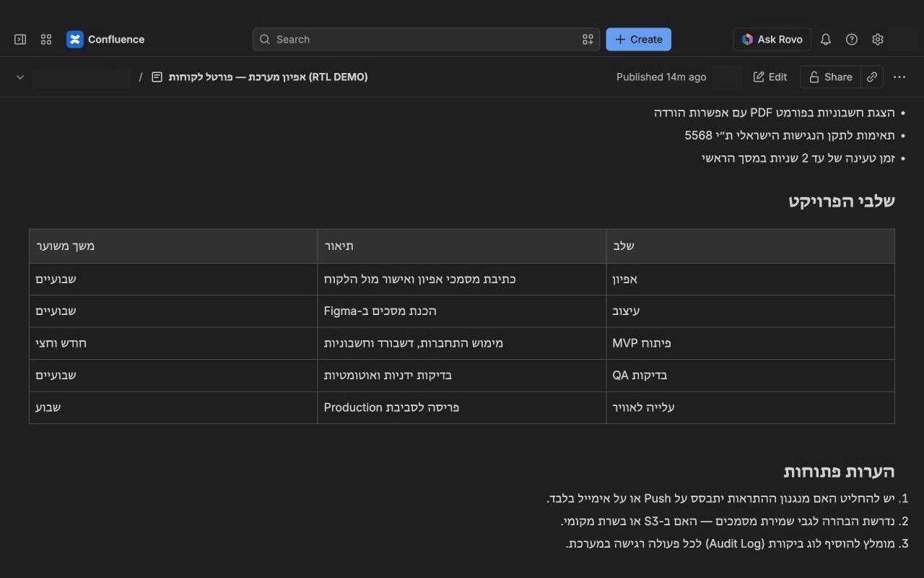Click the 'בדיקות QA' table cell

pyautogui.click(x=750, y=376)
